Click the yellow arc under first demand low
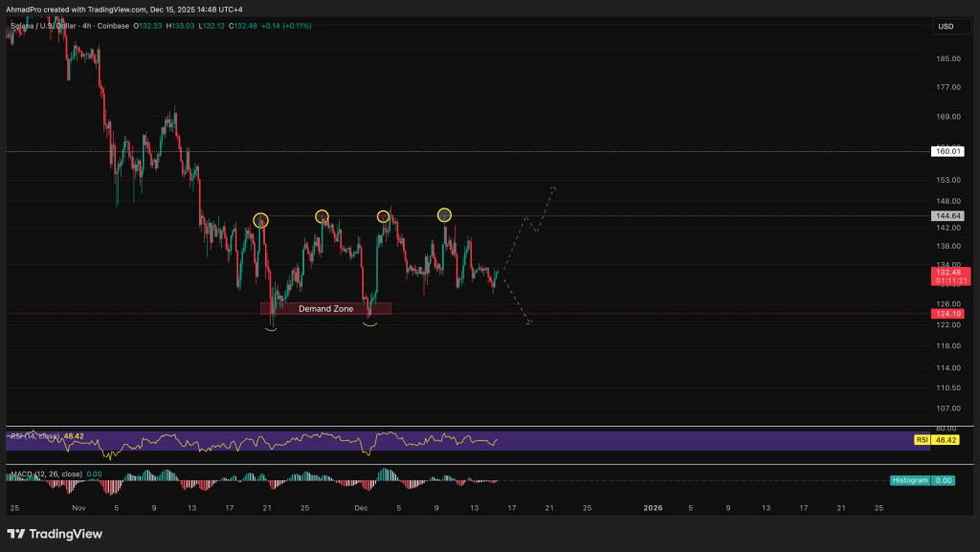The image size is (980, 552). [271, 329]
